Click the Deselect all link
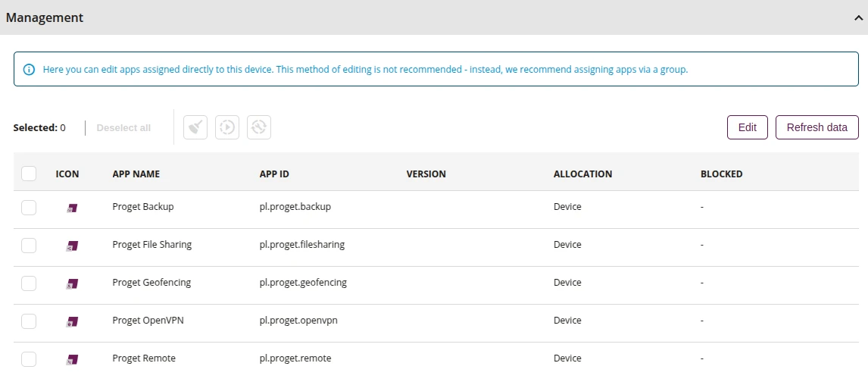The height and width of the screenshot is (385, 868). (x=123, y=128)
